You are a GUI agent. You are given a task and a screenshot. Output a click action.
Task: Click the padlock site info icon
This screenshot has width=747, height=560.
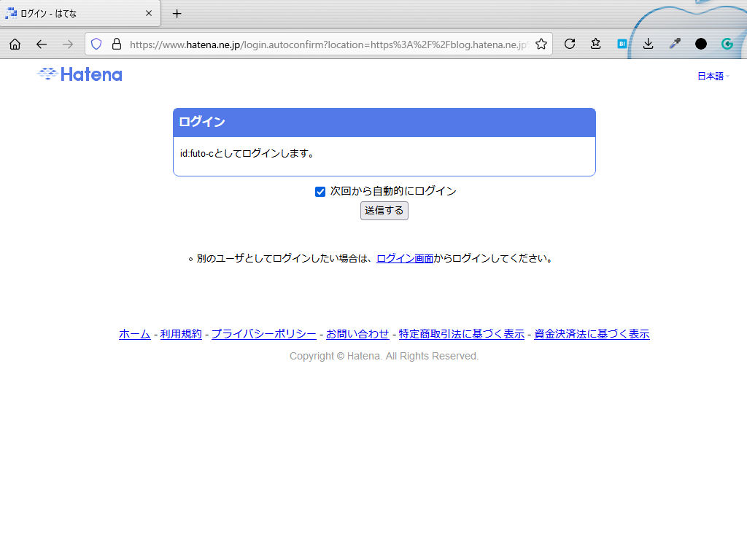(x=116, y=44)
